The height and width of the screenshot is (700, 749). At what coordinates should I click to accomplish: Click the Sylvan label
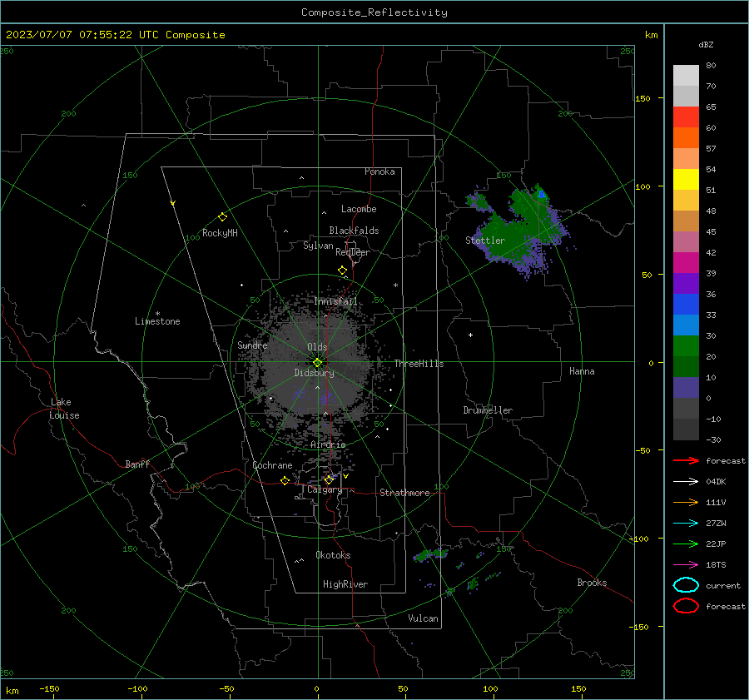coord(318,246)
